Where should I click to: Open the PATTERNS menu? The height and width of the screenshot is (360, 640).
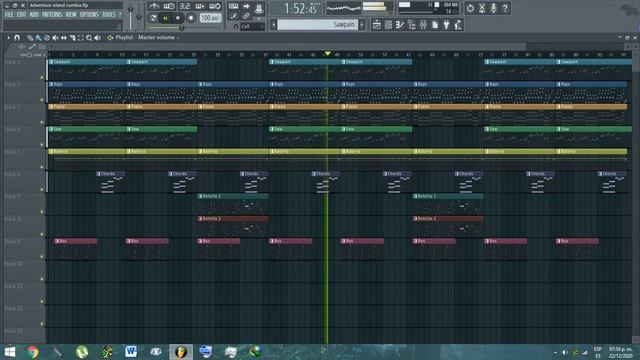coord(52,14)
